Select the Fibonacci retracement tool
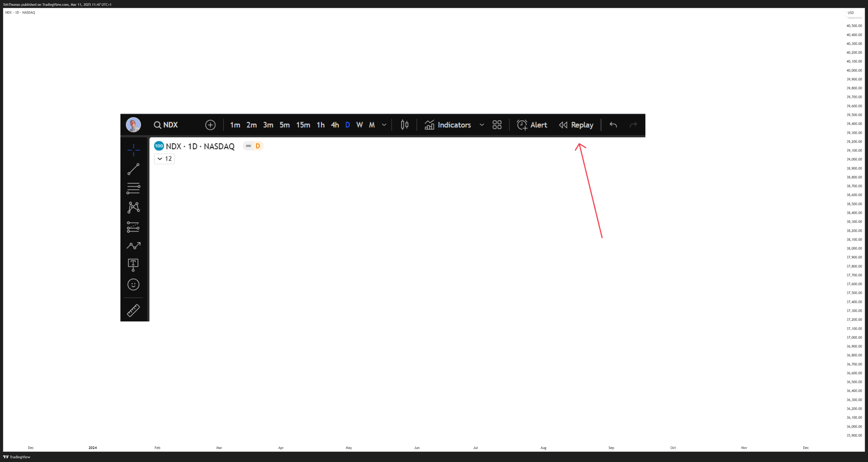868x462 pixels. 133,188
